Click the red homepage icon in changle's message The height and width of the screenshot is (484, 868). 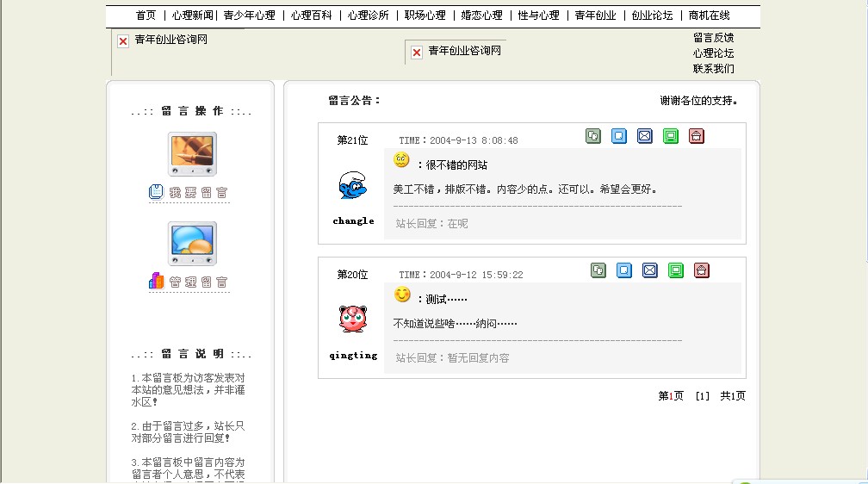coord(697,136)
